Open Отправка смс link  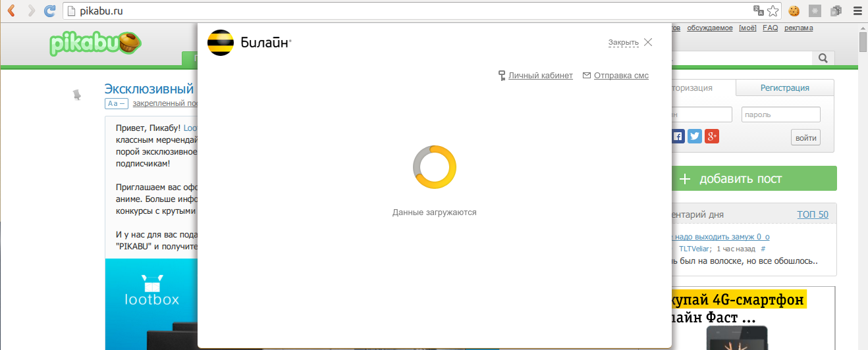click(621, 76)
